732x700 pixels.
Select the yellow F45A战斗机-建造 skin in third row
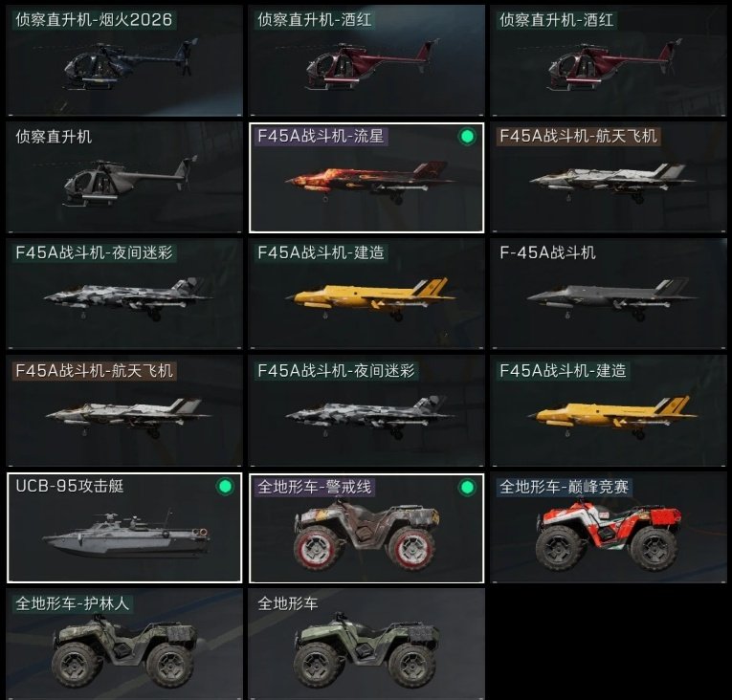click(x=366, y=294)
